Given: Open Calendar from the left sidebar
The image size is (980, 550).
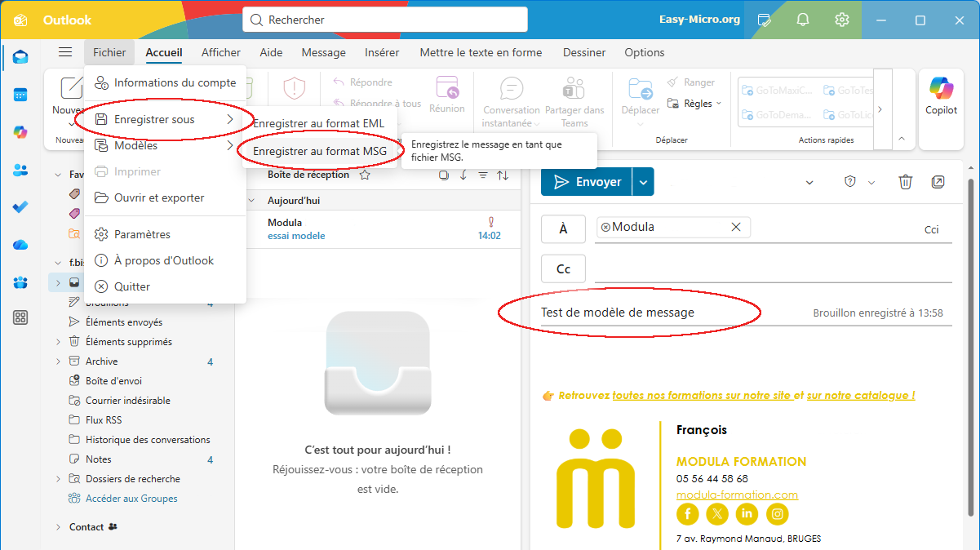Looking at the screenshot, I should (20, 92).
